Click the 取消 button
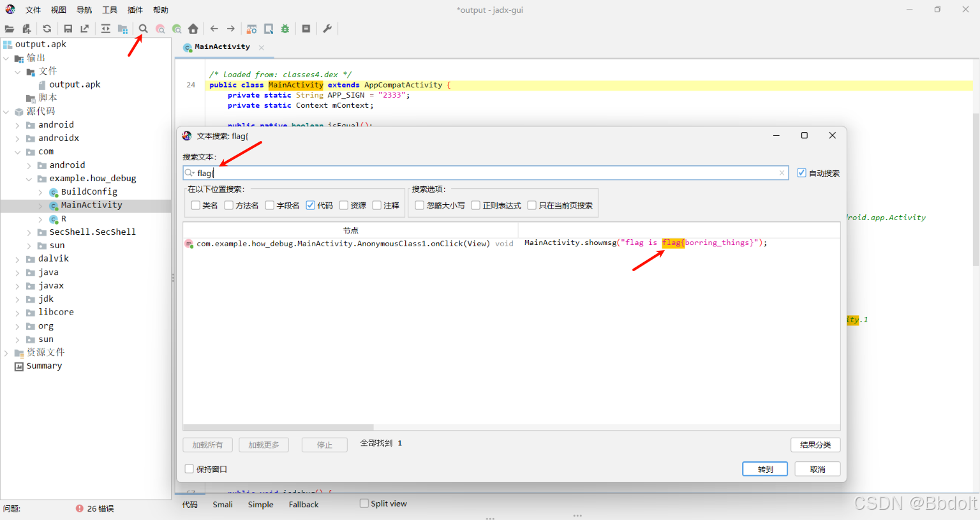Image resolution: width=980 pixels, height=520 pixels. (x=817, y=469)
